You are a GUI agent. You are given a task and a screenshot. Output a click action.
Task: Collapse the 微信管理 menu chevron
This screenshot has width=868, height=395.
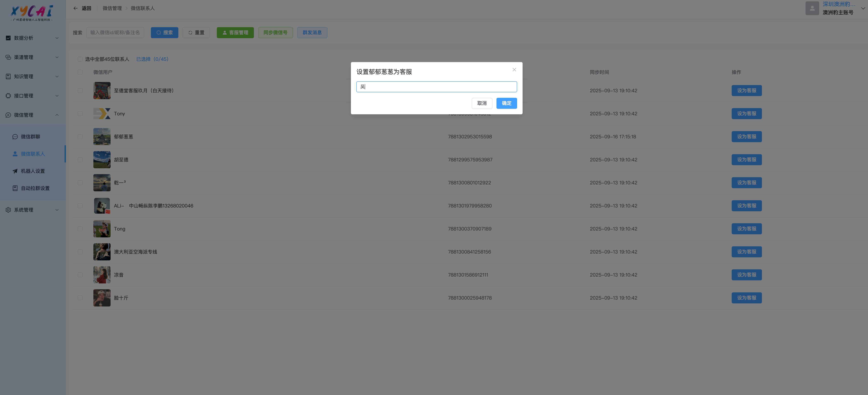coord(57,115)
